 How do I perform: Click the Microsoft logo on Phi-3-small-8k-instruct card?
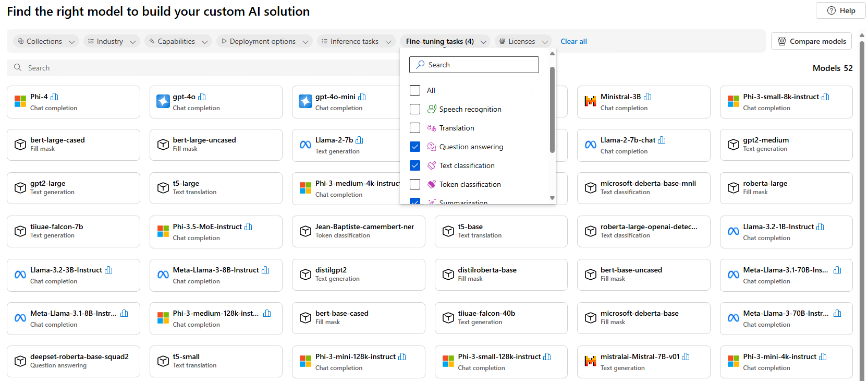[733, 101]
